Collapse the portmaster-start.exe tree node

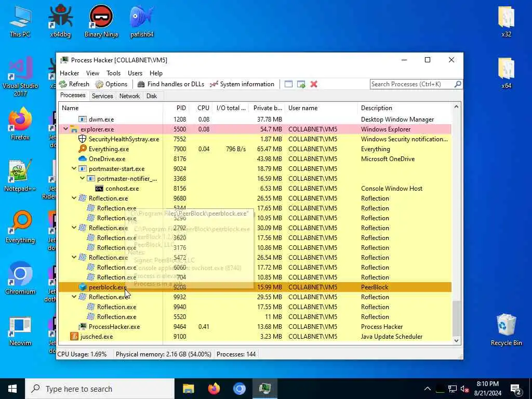(x=74, y=169)
